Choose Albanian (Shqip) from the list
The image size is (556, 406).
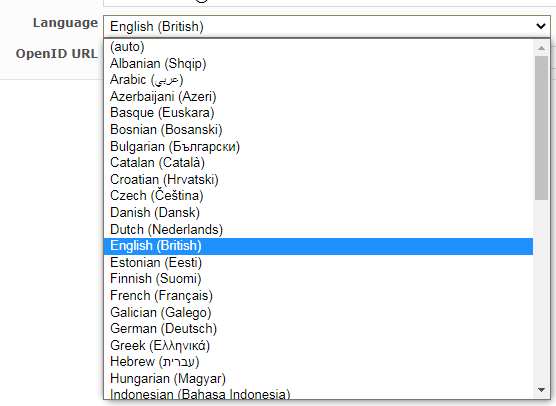click(x=318, y=63)
